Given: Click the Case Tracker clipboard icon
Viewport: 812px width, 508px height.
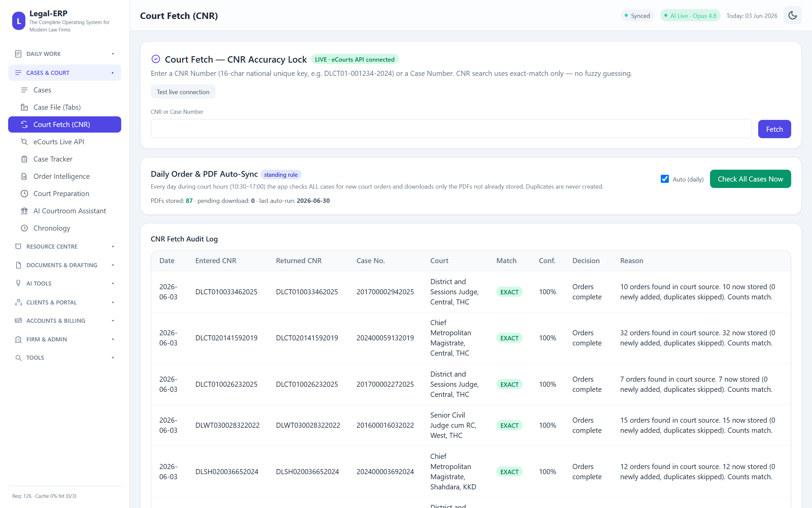Looking at the screenshot, I should [x=24, y=159].
